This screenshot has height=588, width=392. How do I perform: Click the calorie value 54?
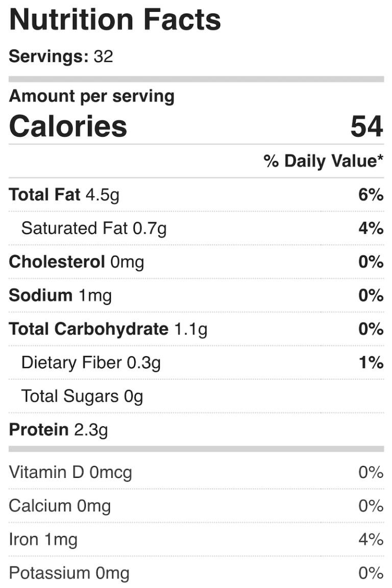[x=366, y=127]
